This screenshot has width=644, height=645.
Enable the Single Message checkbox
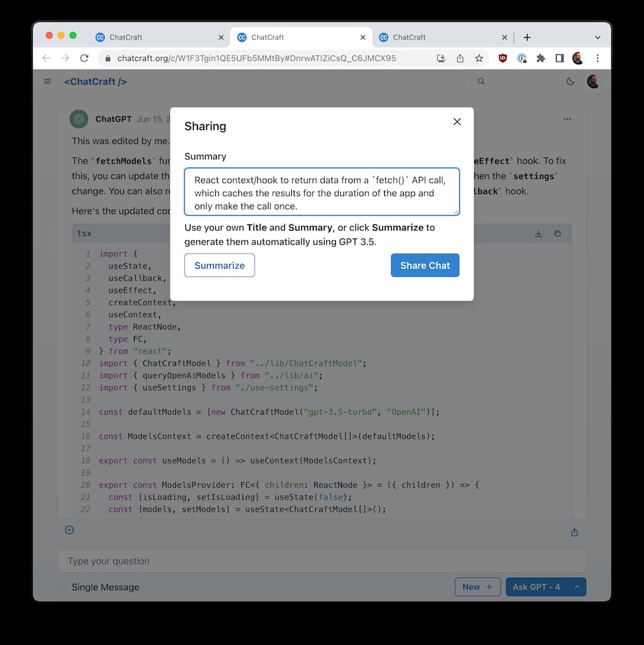click(x=63, y=587)
